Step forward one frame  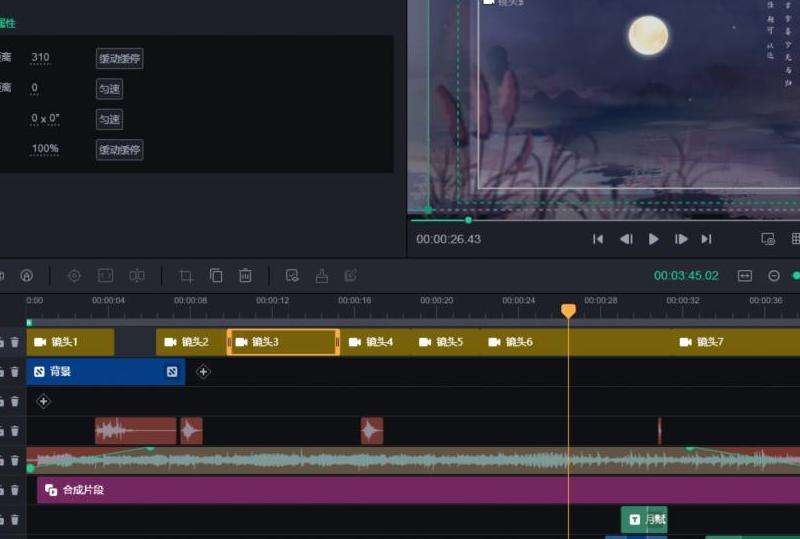tap(681, 239)
